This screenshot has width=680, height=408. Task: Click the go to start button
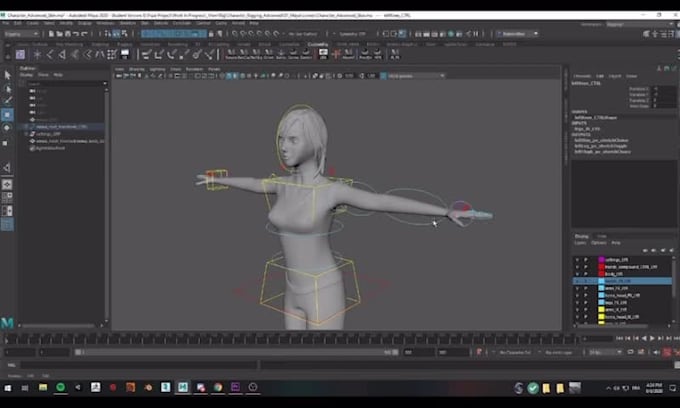(619, 338)
